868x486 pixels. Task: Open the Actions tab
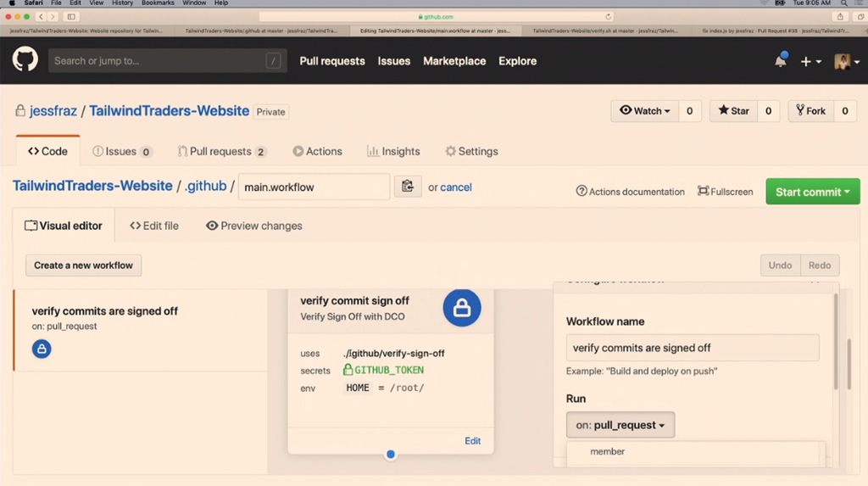(x=317, y=151)
